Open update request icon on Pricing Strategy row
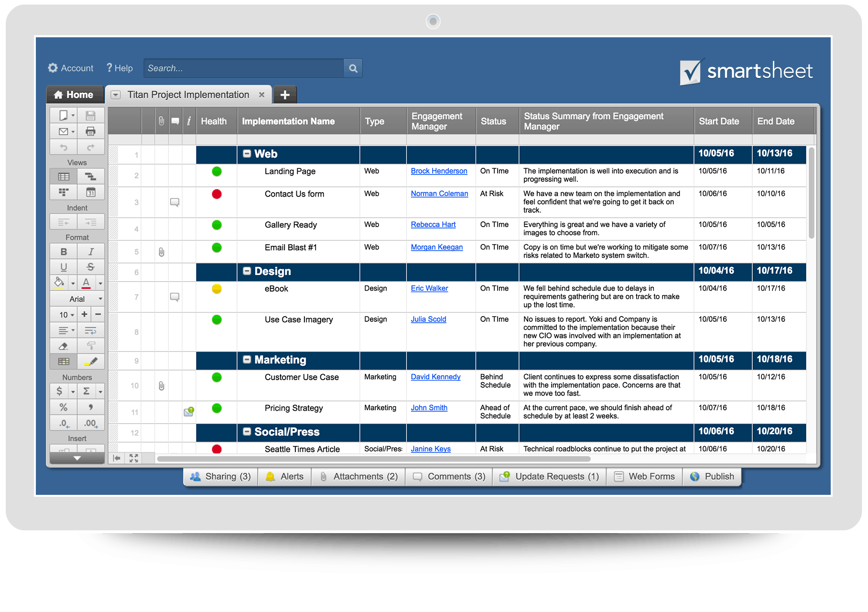The image size is (868, 612). click(x=189, y=412)
